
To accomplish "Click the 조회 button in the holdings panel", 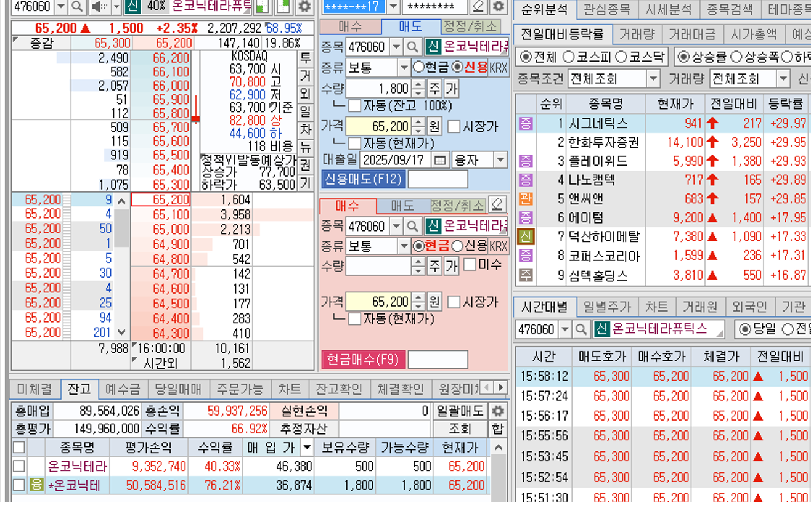I will (x=460, y=429).
